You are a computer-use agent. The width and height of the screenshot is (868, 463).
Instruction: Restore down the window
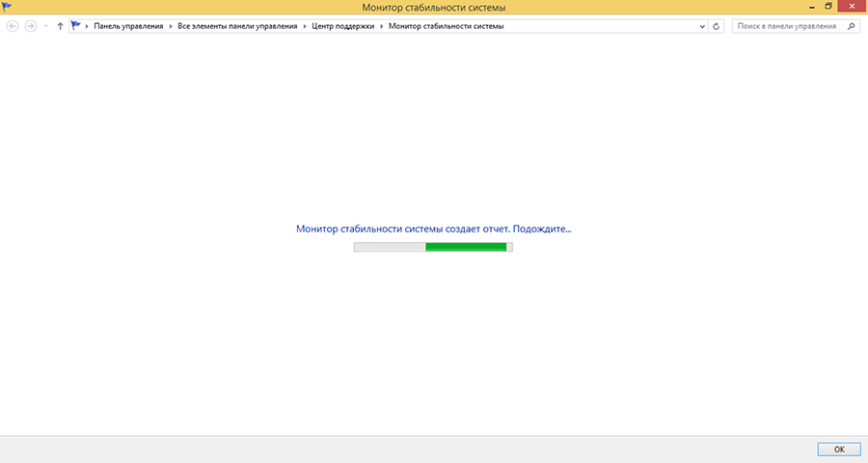pos(828,7)
